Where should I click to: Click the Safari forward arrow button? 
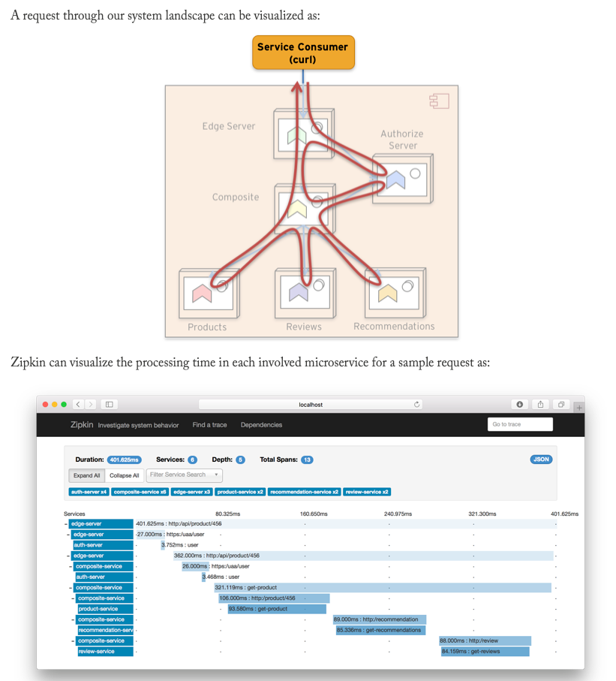pyautogui.click(x=90, y=405)
